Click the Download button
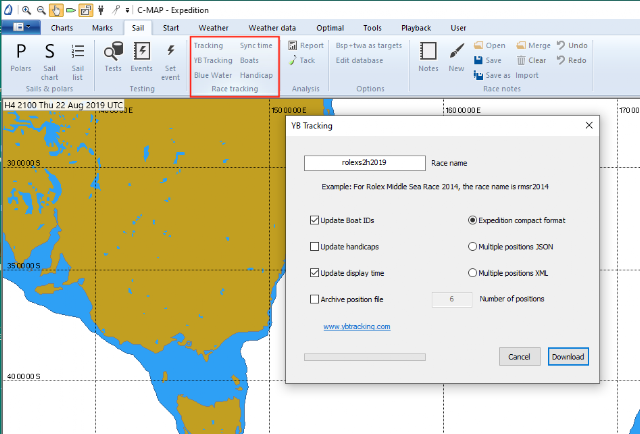640x434 pixels. click(568, 357)
